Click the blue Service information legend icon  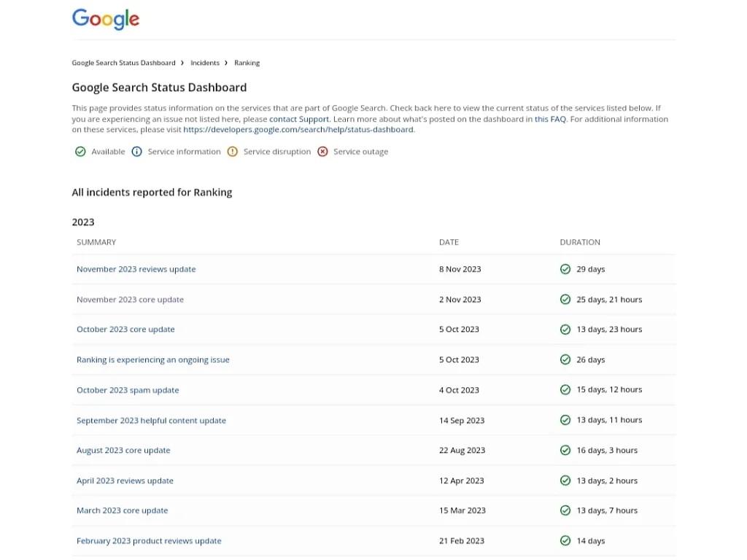point(136,152)
